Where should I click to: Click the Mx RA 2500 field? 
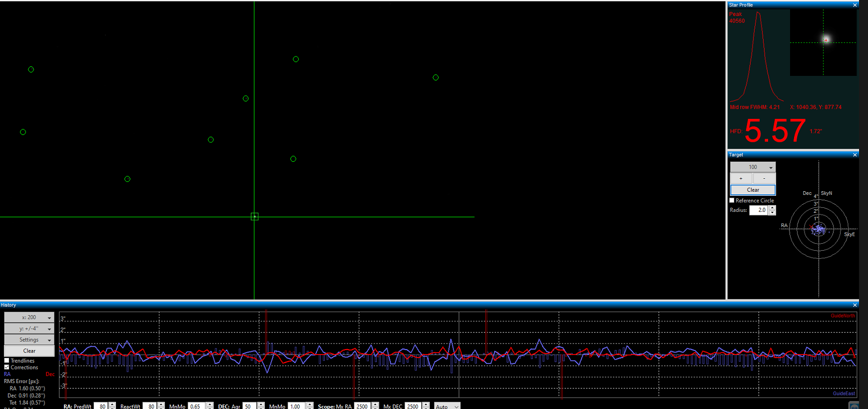(363, 407)
